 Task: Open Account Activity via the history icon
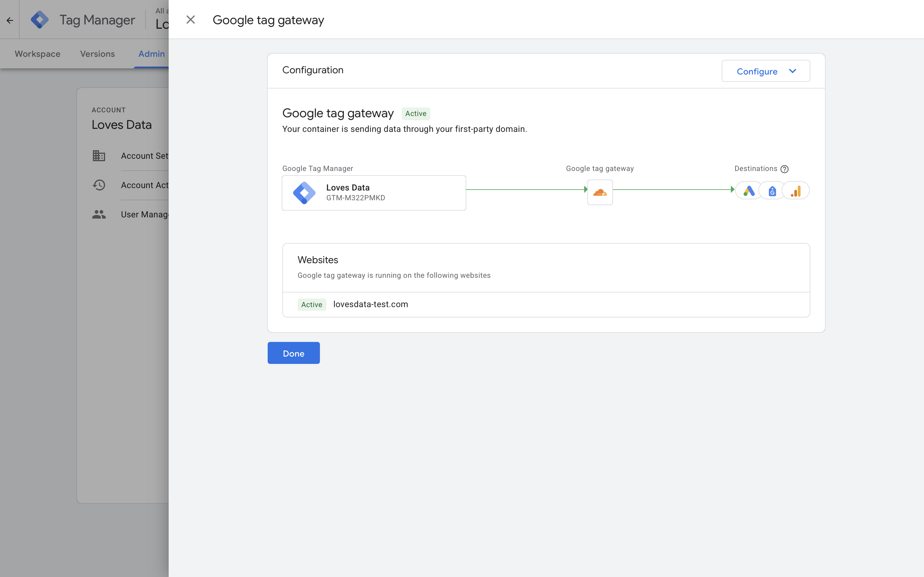click(98, 185)
